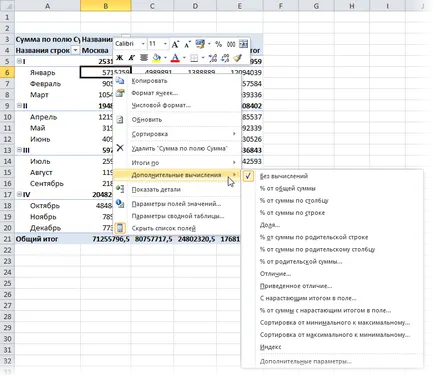
Task: Click the Refresh icon beside Обновить
Action: pos(120,120)
